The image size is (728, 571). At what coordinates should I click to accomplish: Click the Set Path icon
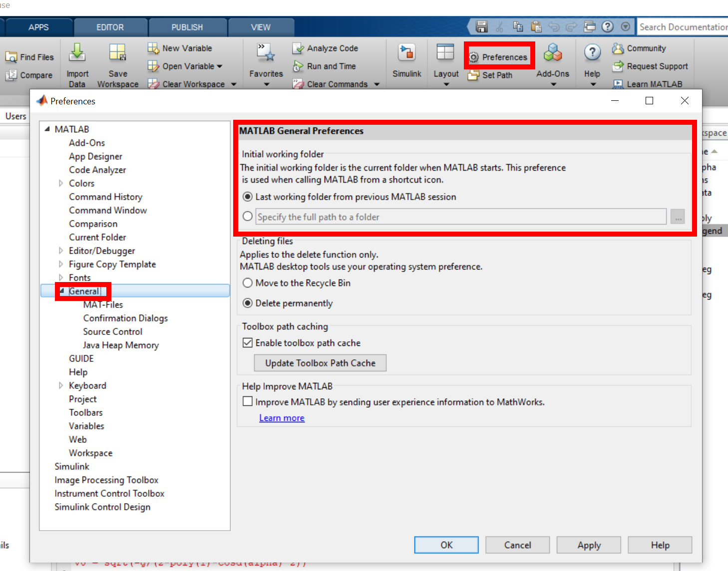click(x=473, y=75)
